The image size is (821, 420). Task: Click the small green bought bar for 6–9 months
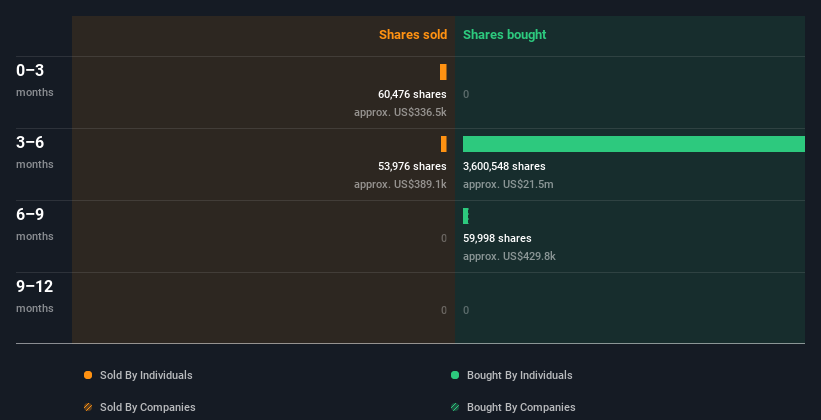[465, 216]
